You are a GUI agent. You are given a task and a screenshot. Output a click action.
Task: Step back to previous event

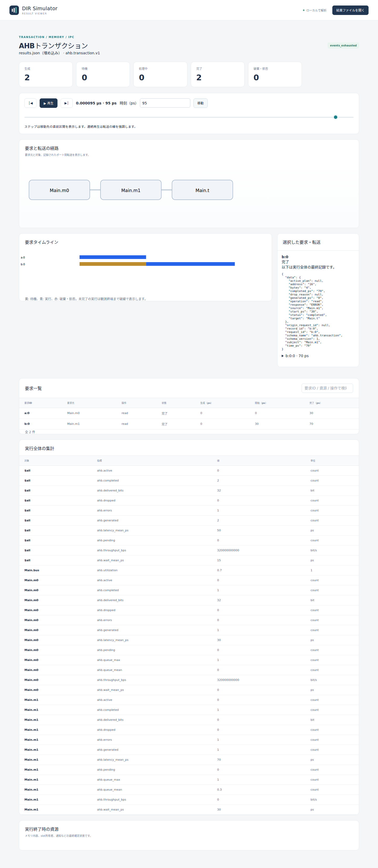[x=30, y=103]
